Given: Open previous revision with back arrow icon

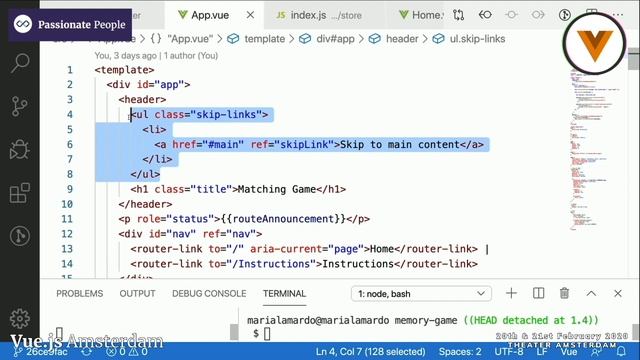Looking at the screenshot, I should 485,15.
